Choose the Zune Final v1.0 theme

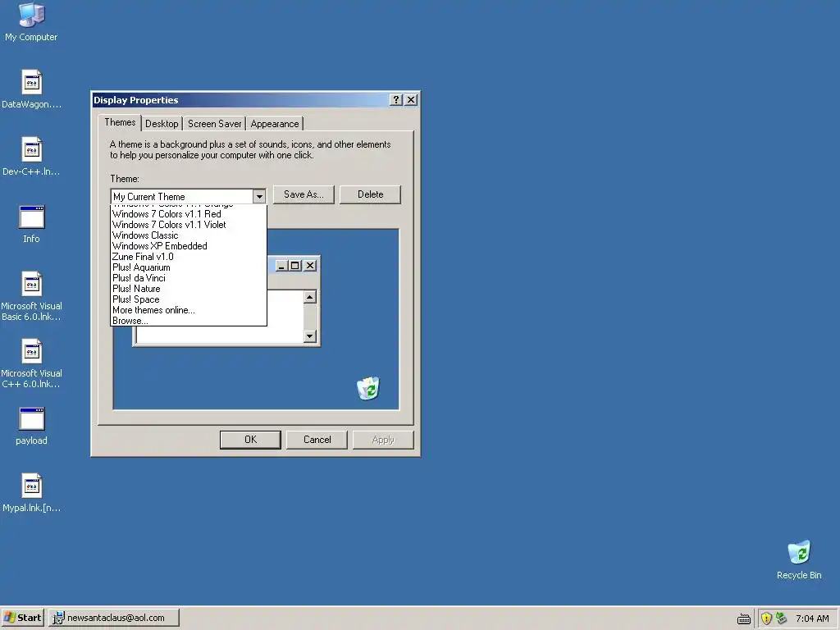(x=188, y=257)
